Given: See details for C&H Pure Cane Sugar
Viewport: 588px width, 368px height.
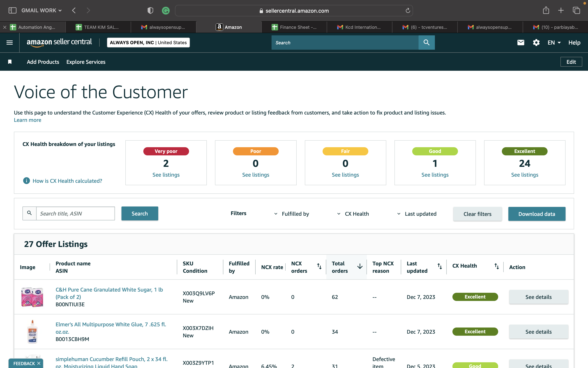Looking at the screenshot, I should point(538,297).
